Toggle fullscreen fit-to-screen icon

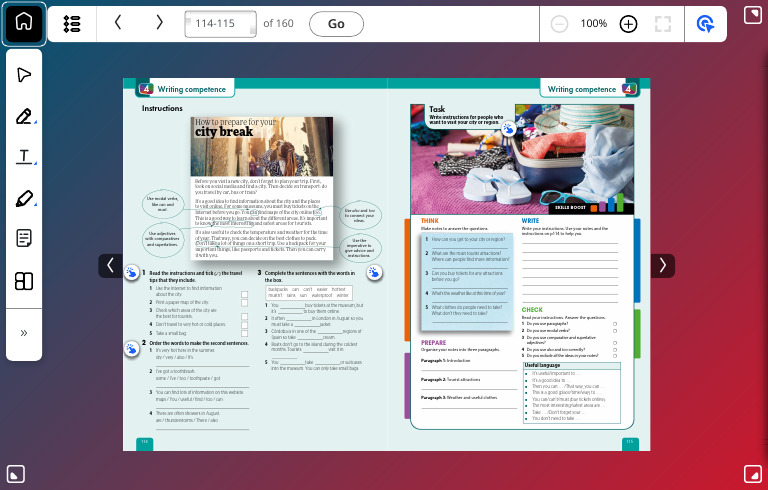pyautogui.click(x=663, y=24)
